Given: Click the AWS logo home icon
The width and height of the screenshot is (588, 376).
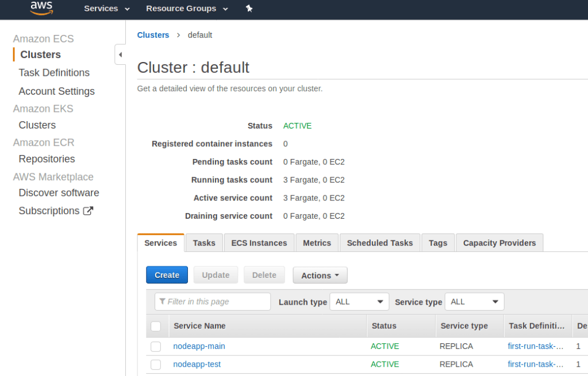Looking at the screenshot, I should [x=41, y=8].
